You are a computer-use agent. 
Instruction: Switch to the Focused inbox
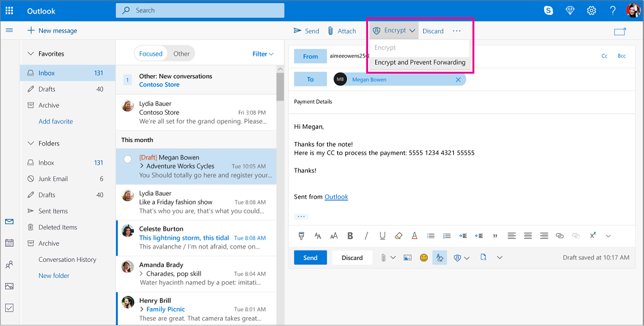click(151, 54)
